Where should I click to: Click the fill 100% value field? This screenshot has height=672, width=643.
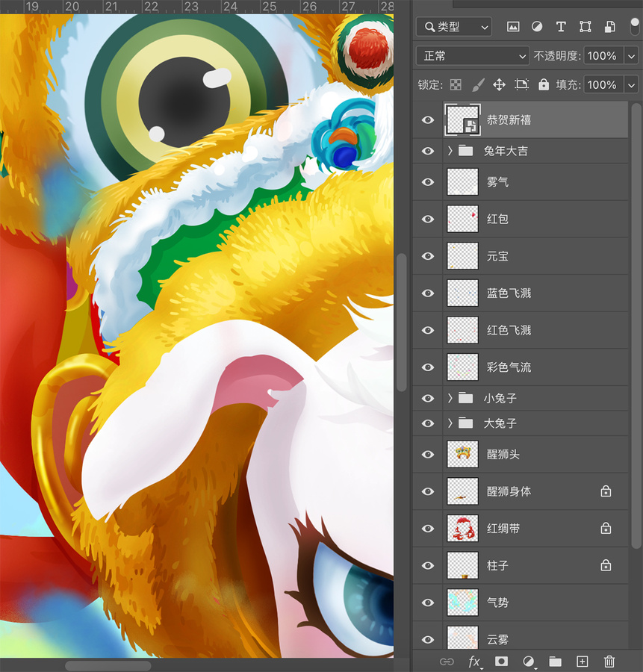[603, 85]
